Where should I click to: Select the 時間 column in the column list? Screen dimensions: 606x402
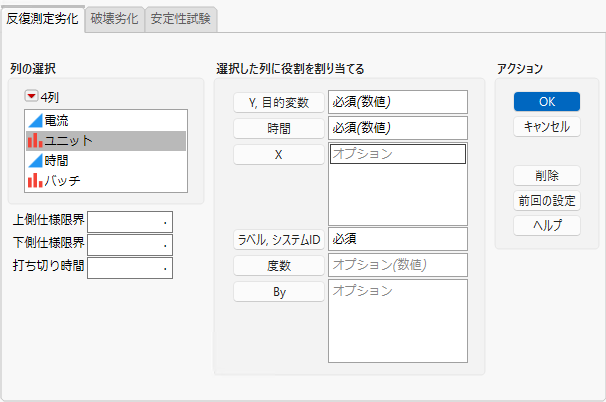tap(106, 161)
